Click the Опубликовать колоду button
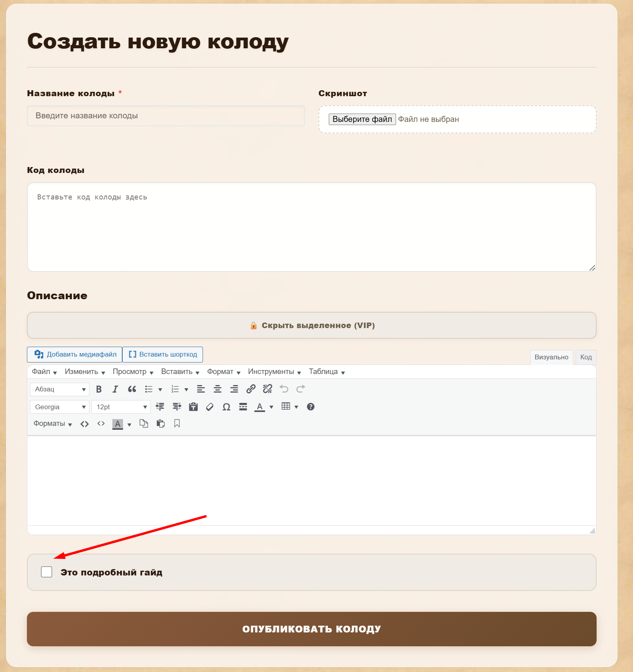Image resolution: width=633 pixels, height=672 pixels. tap(311, 629)
